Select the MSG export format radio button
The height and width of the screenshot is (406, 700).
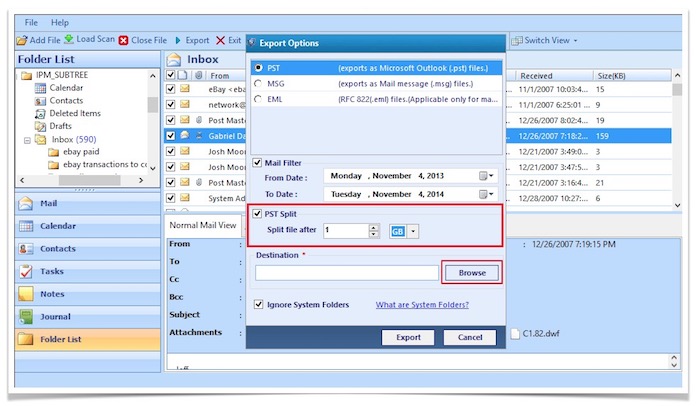click(260, 83)
